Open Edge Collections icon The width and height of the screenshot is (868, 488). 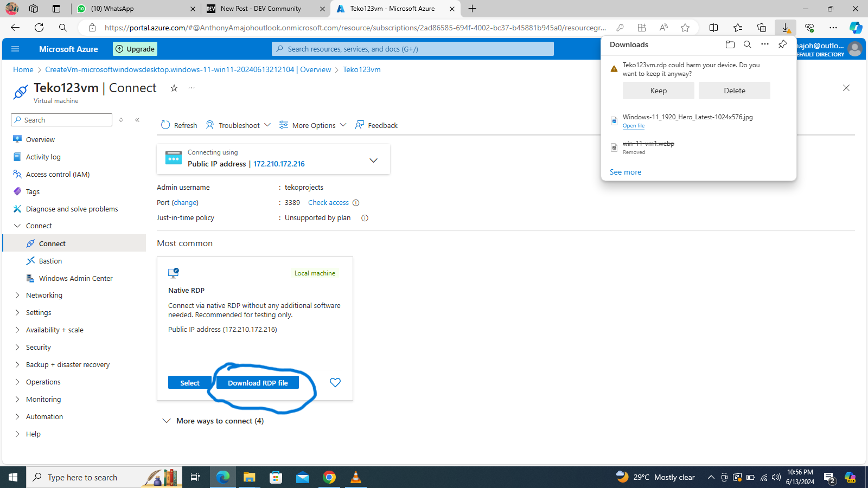tap(762, 28)
